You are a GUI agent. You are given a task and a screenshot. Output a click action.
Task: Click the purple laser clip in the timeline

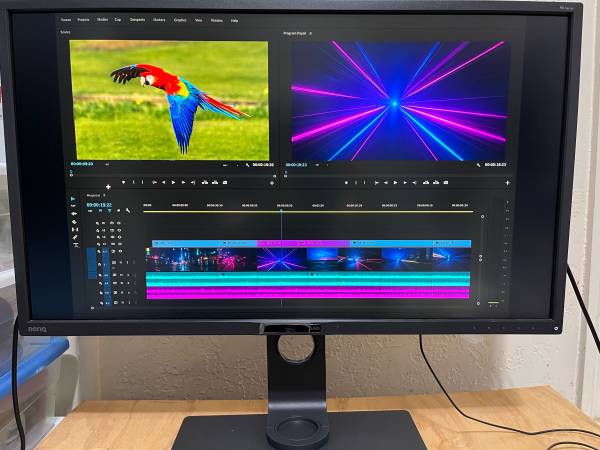[x=284, y=259]
